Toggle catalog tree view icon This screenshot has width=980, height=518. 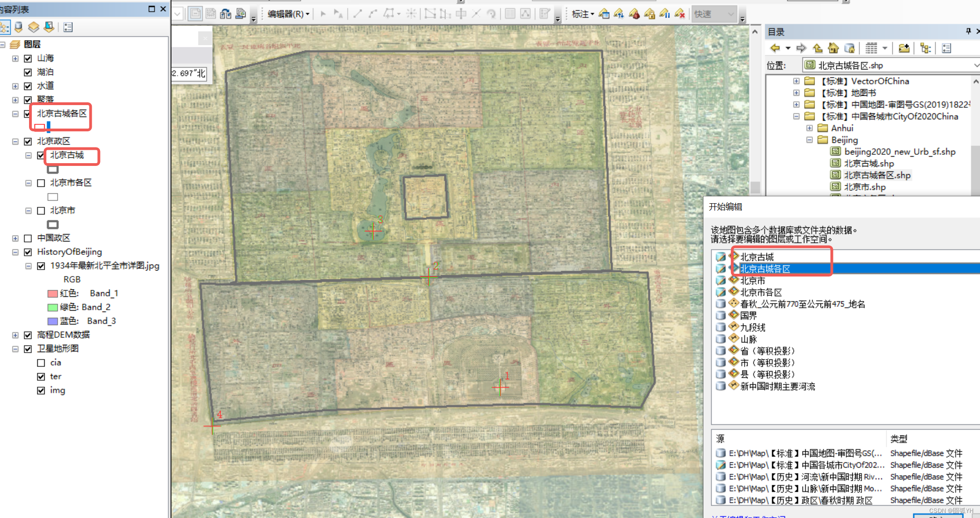tap(925, 48)
